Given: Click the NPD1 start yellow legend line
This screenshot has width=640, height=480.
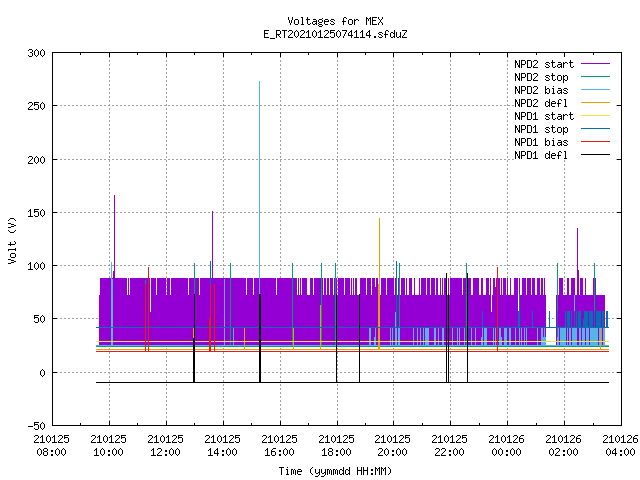Looking at the screenshot, I should 596,116.
